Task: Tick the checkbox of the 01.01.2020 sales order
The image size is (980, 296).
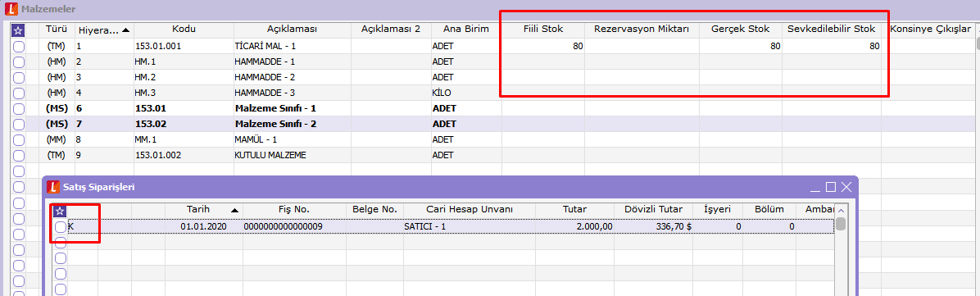Action: pyautogui.click(x=61, y=226)
